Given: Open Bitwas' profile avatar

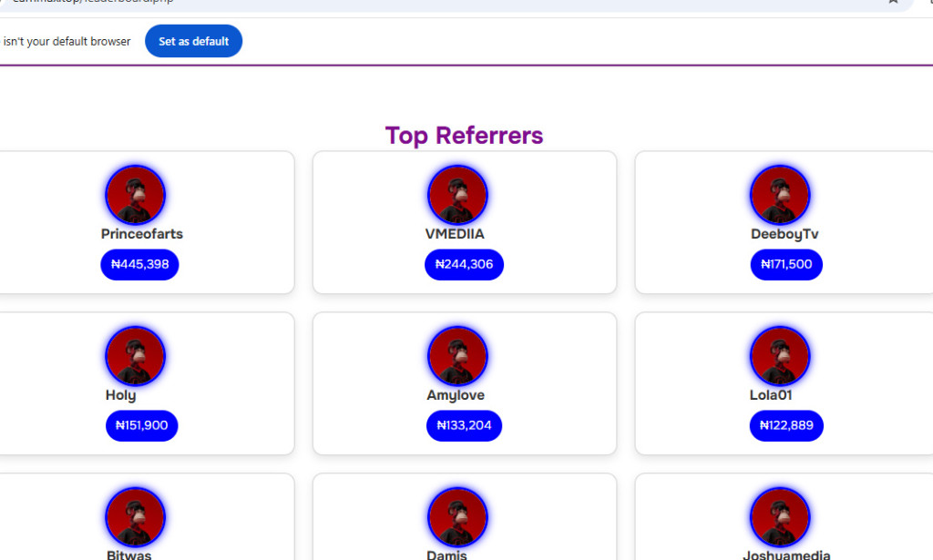Looking at the screenshot, I should pos(135,516).
